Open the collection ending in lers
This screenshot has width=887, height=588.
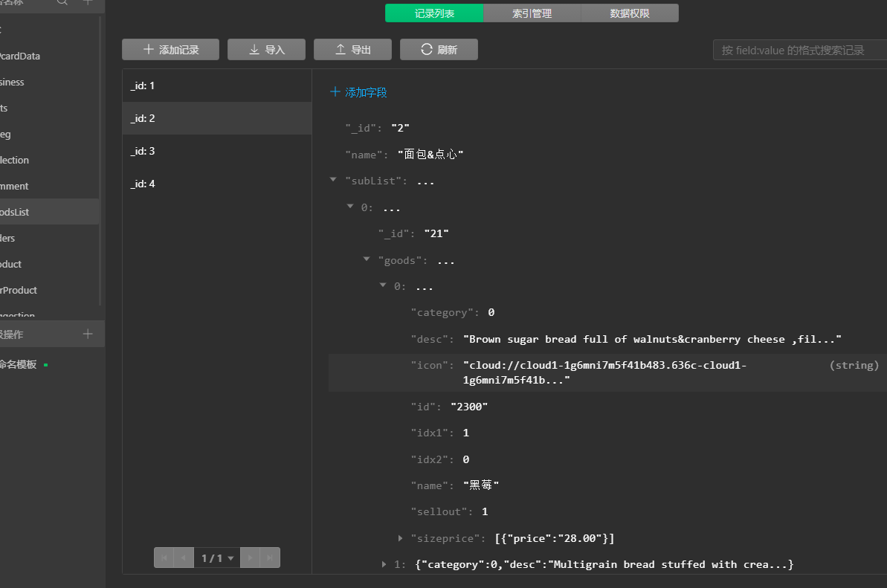49,238
